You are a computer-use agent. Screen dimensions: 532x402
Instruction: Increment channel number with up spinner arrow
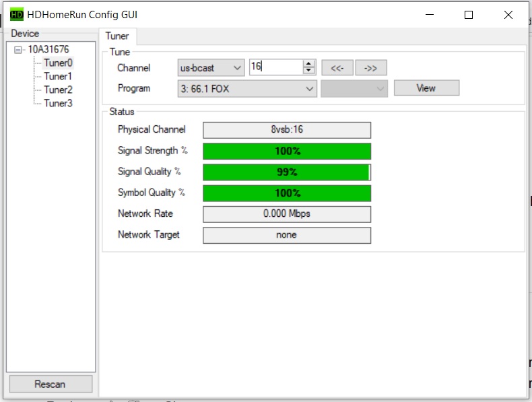[308, 63]
